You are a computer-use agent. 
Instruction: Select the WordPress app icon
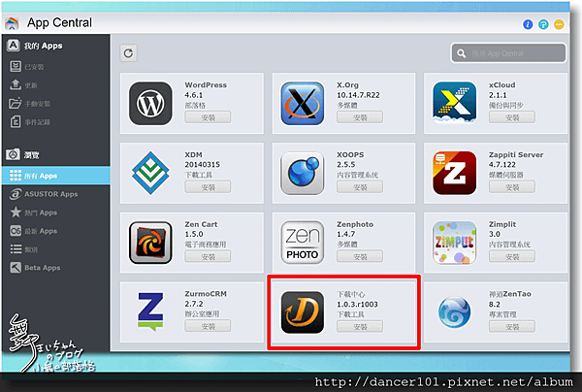tap(150, 104)
